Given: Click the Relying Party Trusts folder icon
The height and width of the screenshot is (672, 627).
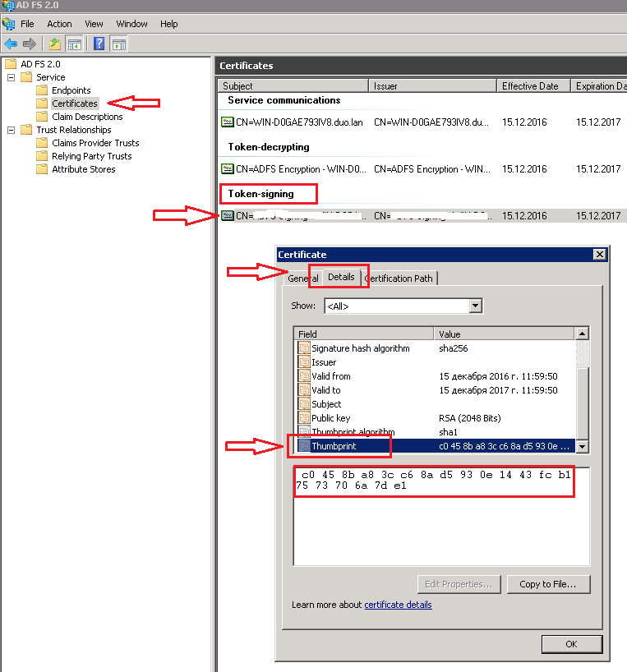Looking at the screenshot, I should pos(42,156).
